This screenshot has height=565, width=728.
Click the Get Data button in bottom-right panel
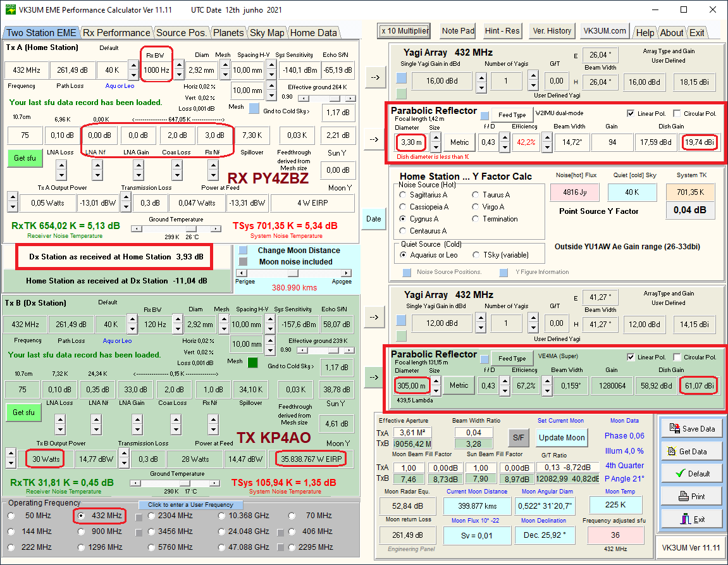coord(692,451)
